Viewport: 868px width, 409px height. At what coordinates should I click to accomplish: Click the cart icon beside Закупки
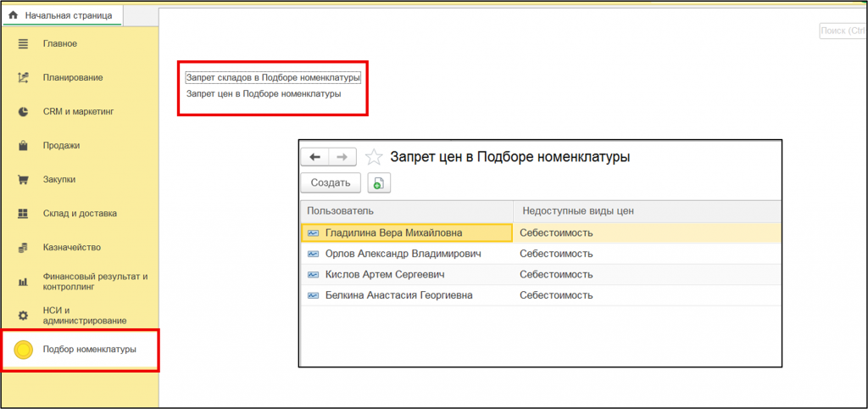point(23,180)
